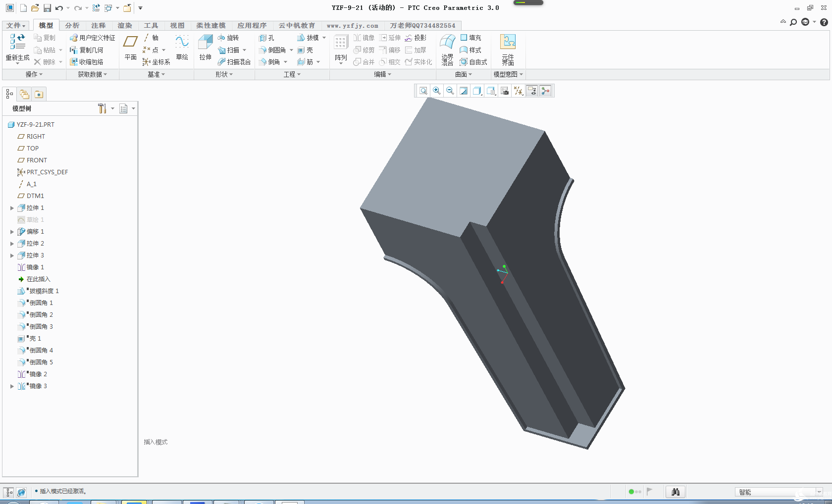Open the 倒圆角 dropdown arrow

pos(291,50)
